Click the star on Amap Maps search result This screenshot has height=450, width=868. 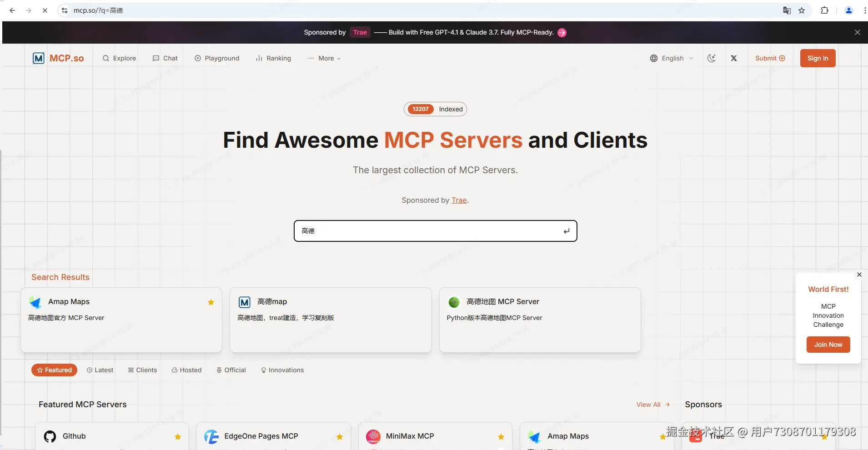[x=211, y=302]
